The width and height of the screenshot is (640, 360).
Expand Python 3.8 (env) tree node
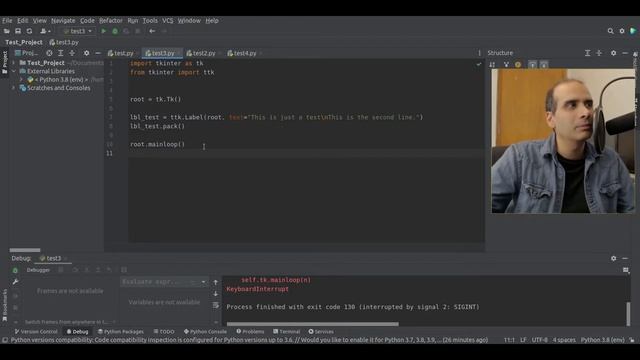click(x=22, y=80)
